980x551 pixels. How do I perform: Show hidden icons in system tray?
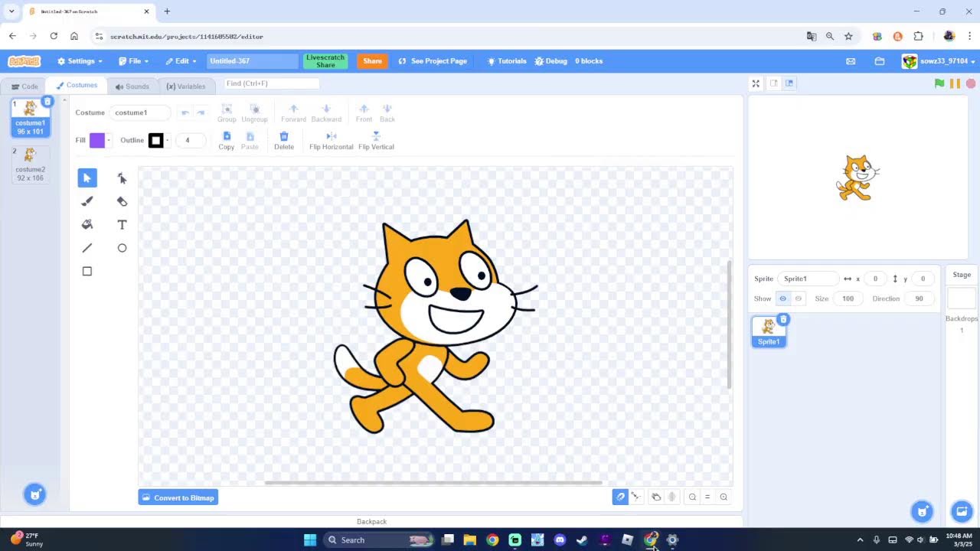pyautogui.click(x=860, y=540)
